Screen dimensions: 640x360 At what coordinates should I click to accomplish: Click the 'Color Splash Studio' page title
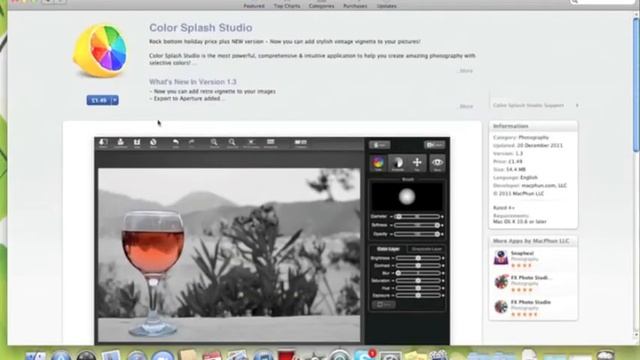200,28
